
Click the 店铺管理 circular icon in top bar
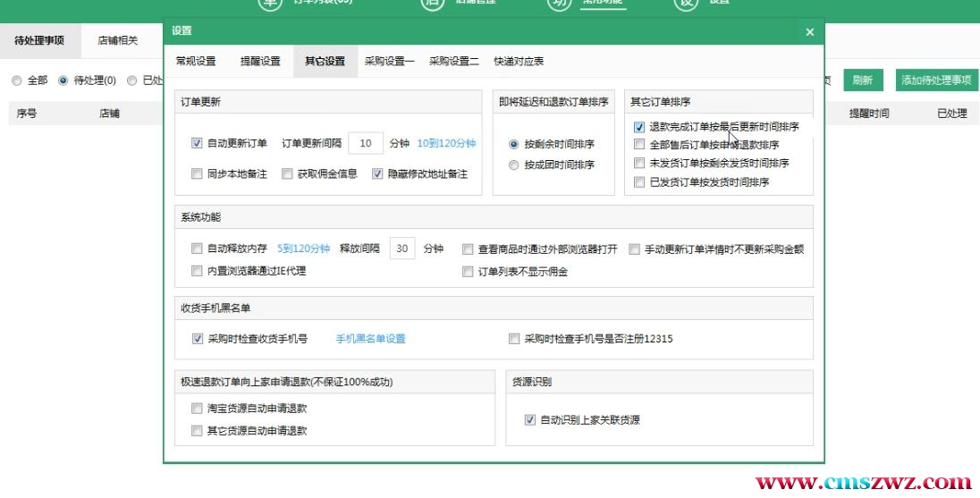tap(433, 3)
